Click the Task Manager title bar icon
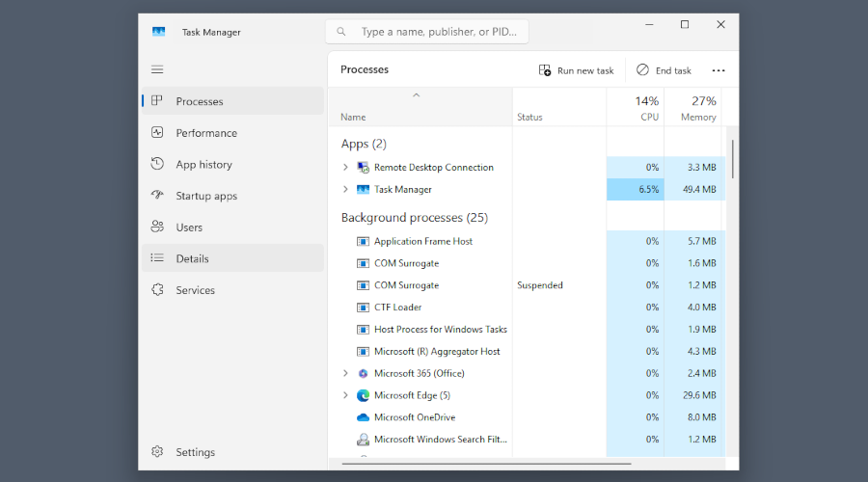 point(159,32)
